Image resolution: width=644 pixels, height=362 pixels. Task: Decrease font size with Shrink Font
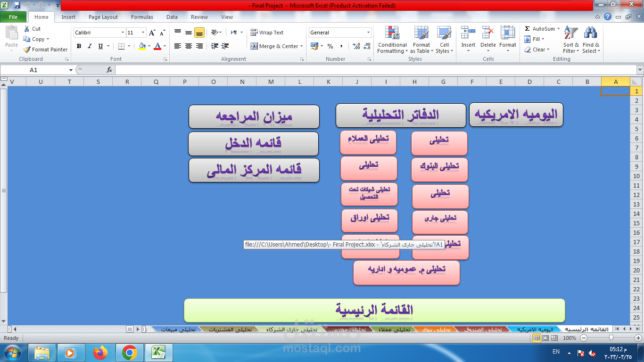click(x=162, y=33)
